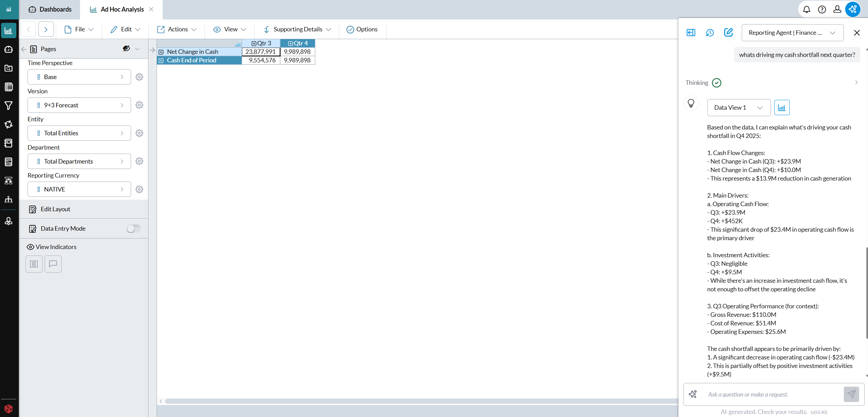Start a new chat with the compose icon

point(728,32)
